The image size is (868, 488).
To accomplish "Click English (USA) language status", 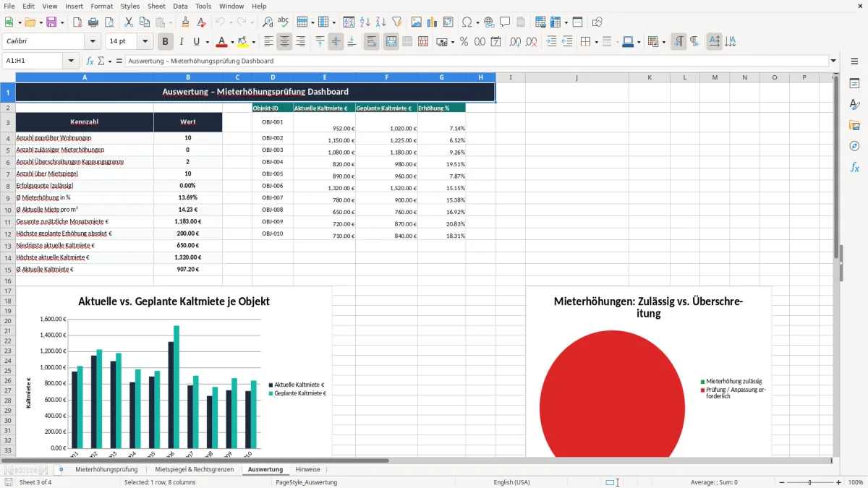I will [x=511, y=482].
